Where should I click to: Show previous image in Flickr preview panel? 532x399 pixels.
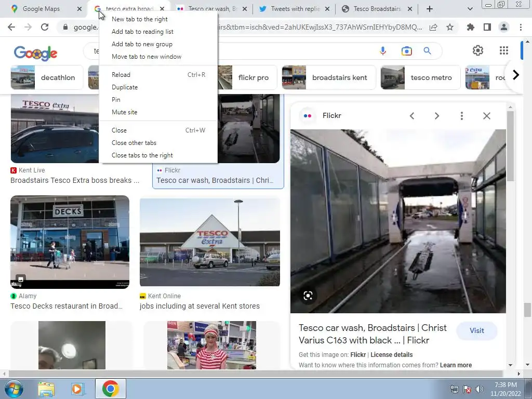412,116
